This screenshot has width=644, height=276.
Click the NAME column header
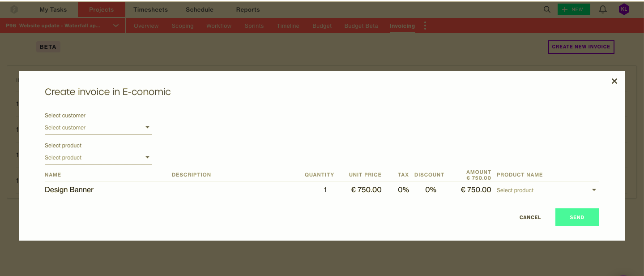[53, 175]
